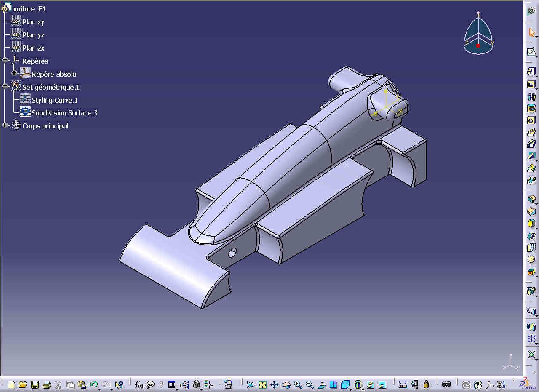Screen dimensions: 539x392
Task: Expand the Repère absolu node
Action: 14,74
